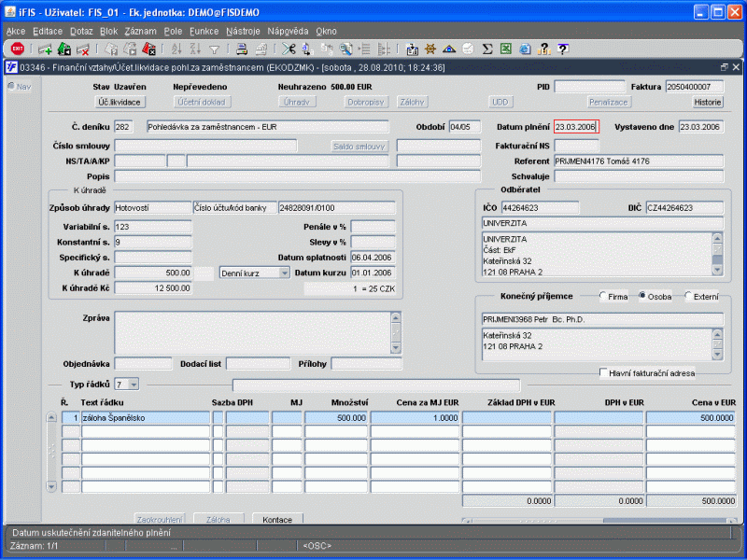Click the delete record icon with red X
Image resolution: width=747 pixels, height=560 pixels.
coord(83,49)
